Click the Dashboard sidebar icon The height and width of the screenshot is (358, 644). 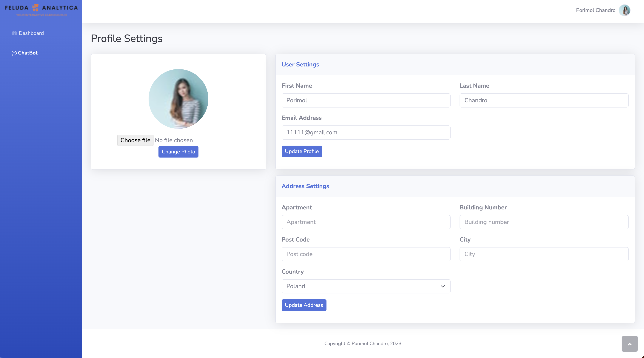pyautogui.click(x=15, y=33)
